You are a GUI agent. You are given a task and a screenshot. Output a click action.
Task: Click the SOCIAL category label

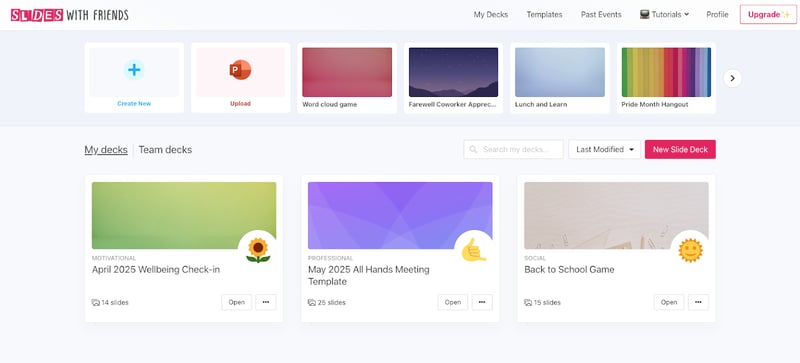[535, 258]
